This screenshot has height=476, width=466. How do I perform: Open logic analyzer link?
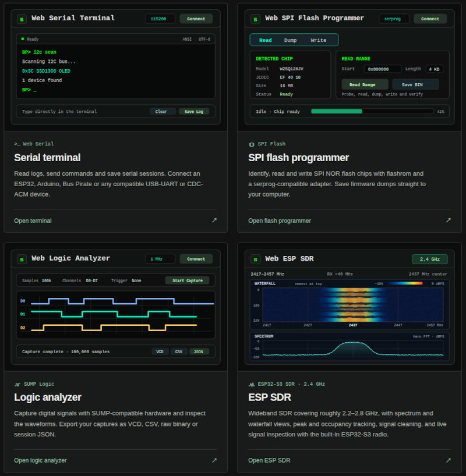pos(40,460)
